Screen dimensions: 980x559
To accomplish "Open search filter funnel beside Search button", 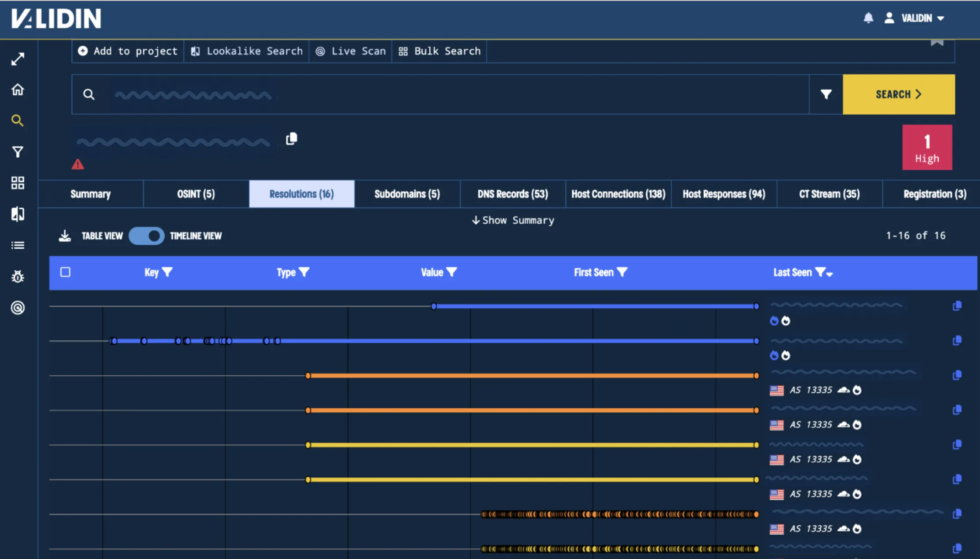I will click(x=826, y=94).
